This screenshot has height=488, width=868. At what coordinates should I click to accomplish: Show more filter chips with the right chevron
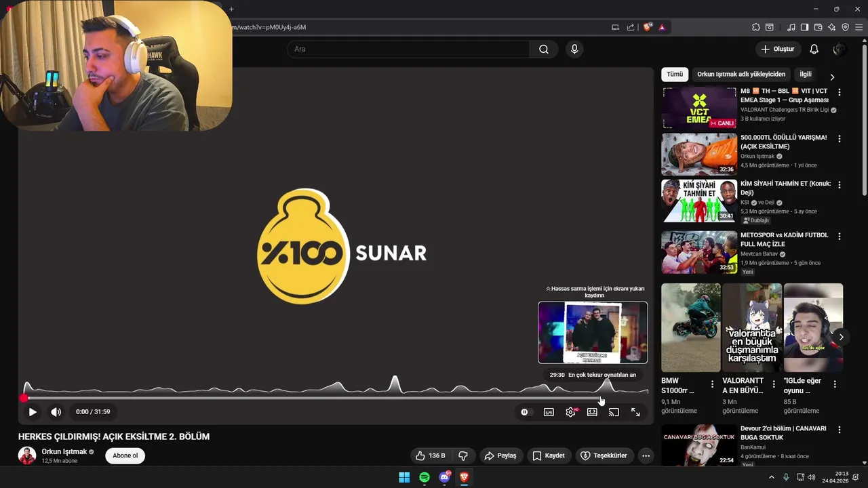pos(832,77)
